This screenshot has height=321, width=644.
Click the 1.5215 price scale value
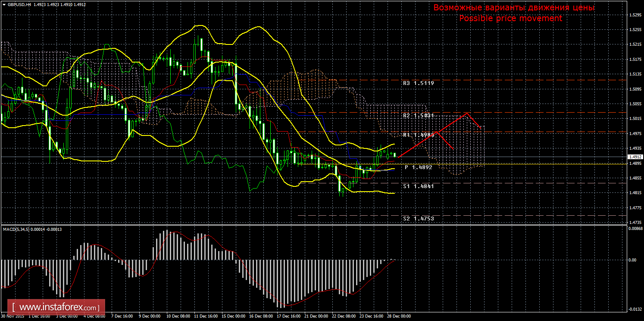pos(635,44)
